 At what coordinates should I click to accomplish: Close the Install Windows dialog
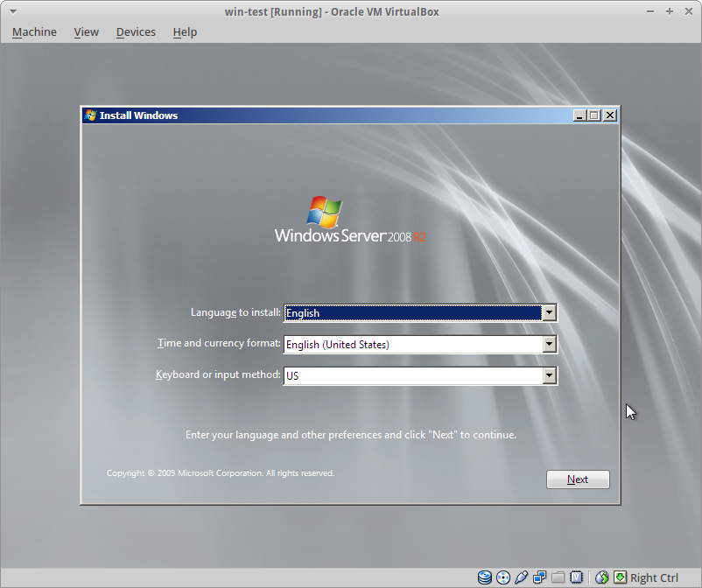click(x=610, y=115)
